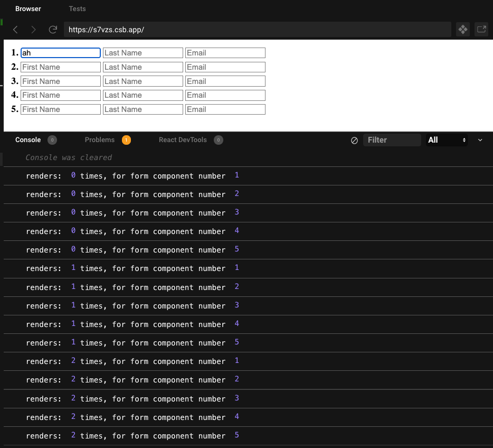Screen dimensions: 493x448
Task: Focus the First Name field in row 5
Action: (x=60, y=109)
